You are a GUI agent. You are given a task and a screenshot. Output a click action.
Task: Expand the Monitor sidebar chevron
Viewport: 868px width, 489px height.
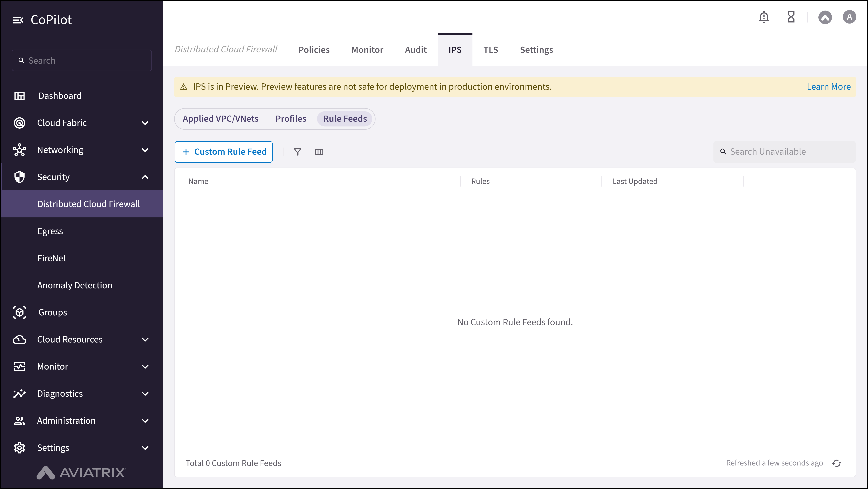click(x=145, y=367)
